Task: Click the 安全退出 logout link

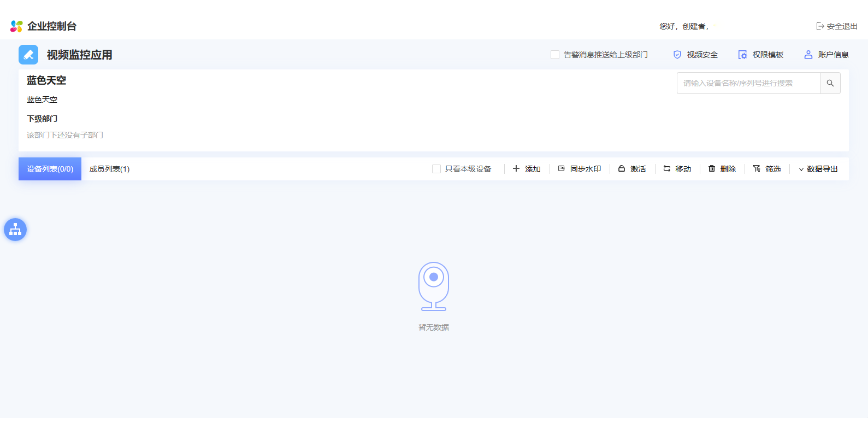Action: pos(836,26)
